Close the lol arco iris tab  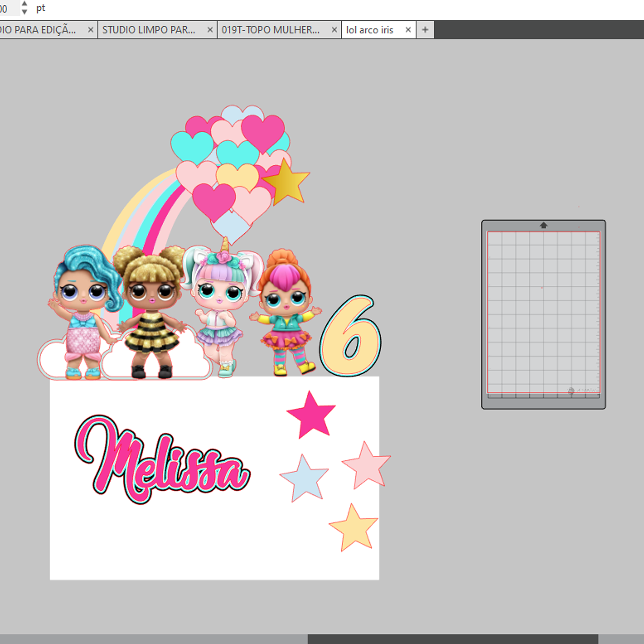tap(408, 30)
